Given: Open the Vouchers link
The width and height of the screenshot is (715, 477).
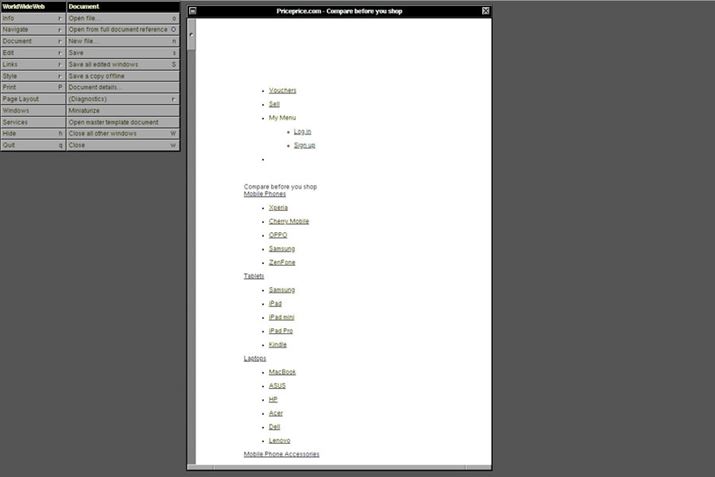Looking at the screenshot, I should pos(282,90).
